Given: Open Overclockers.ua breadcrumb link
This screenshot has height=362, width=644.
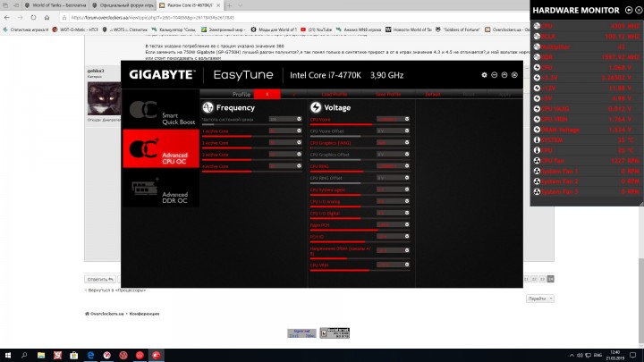Looking at the screenshot, I should 105,314.
